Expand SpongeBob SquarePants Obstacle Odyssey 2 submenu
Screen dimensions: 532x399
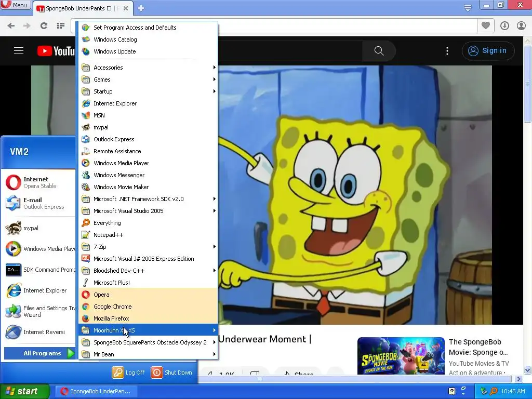point(148,342)
